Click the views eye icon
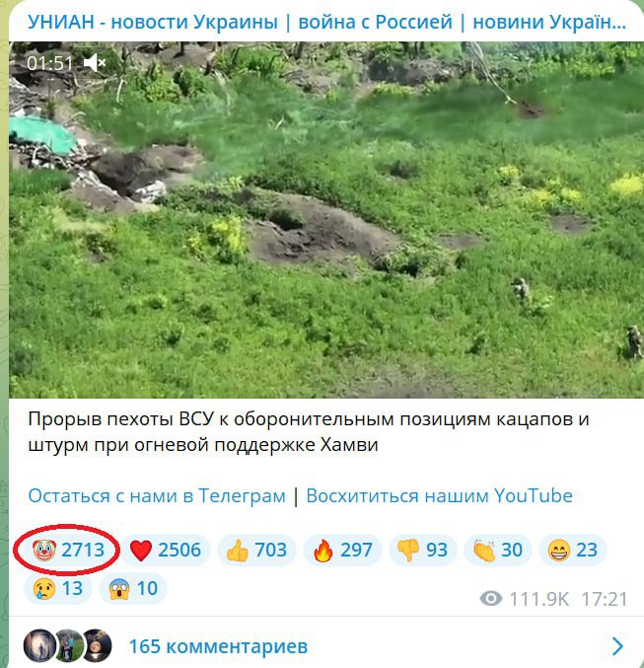 click(491, 599)
